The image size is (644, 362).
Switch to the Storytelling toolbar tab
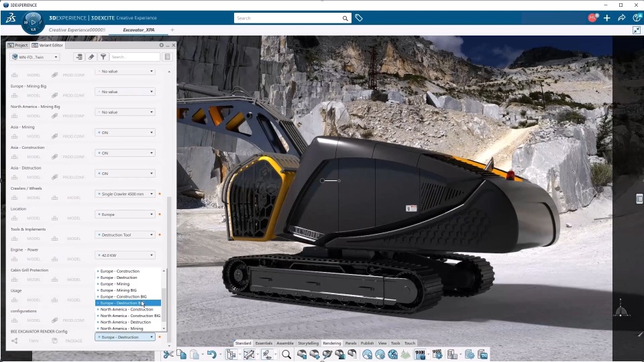[308, 343]
